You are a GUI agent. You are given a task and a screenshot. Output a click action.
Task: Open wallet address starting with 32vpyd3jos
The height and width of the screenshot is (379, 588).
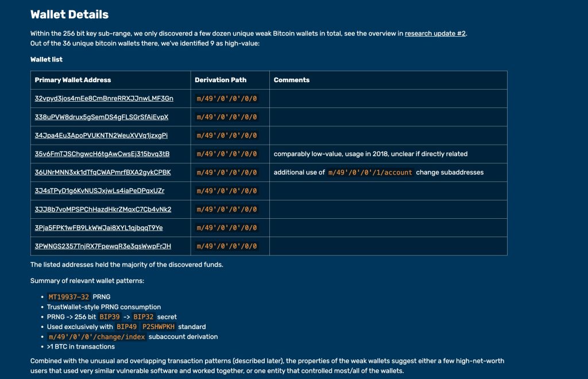(x=104, y=98)
